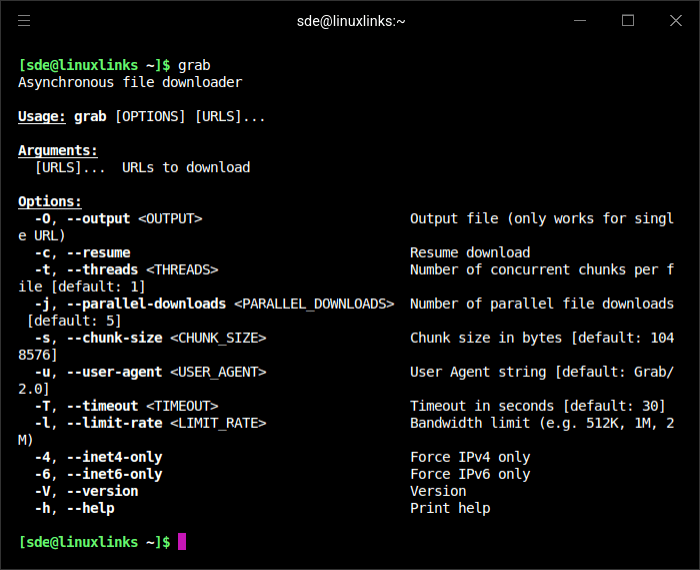Click the 'Usage:' heading
This screenshot has width=700, height=570.
coord(42,116)
